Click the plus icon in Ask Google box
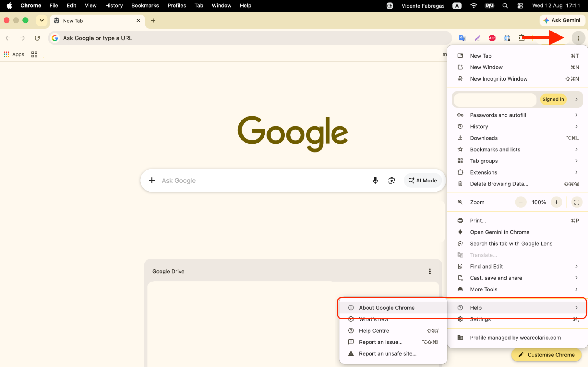 [x=152, y=180]
